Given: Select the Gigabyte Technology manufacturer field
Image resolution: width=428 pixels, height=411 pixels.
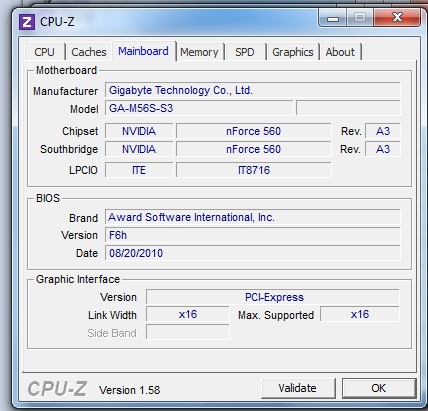Looking at the screenshot, I should coord(253,90).
